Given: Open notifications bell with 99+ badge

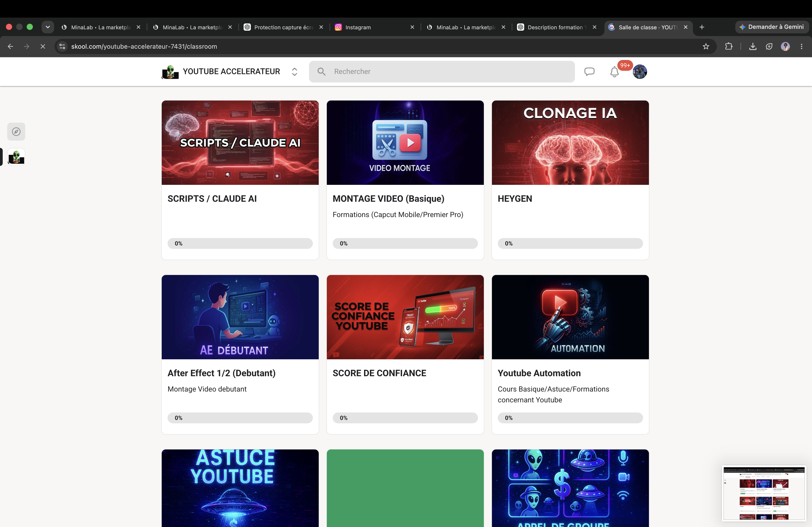Looking at the screenshot, I should 614,72.
